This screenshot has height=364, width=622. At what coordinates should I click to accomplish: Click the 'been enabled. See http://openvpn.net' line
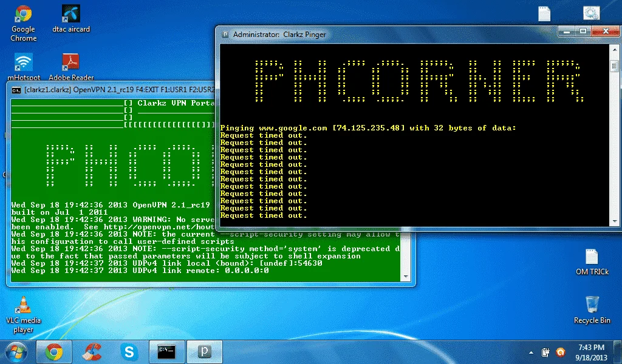(113, 227)
